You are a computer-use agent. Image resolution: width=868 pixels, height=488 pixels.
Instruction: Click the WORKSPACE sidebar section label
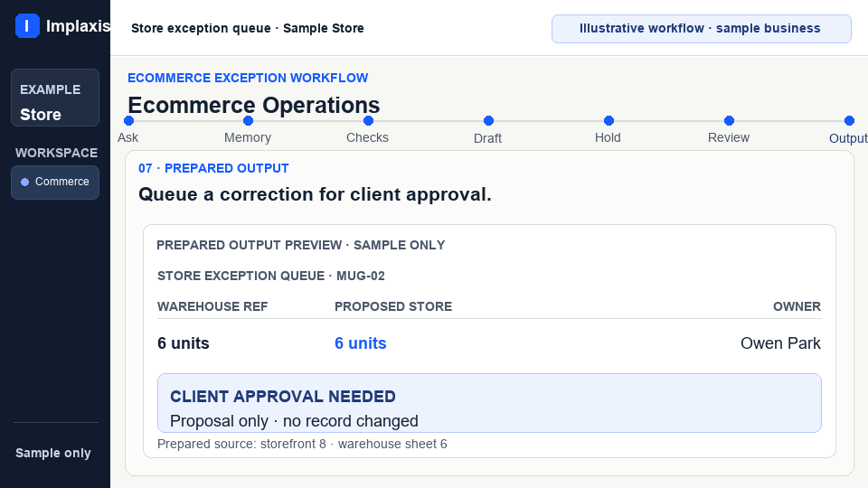(x=56, y=153)
